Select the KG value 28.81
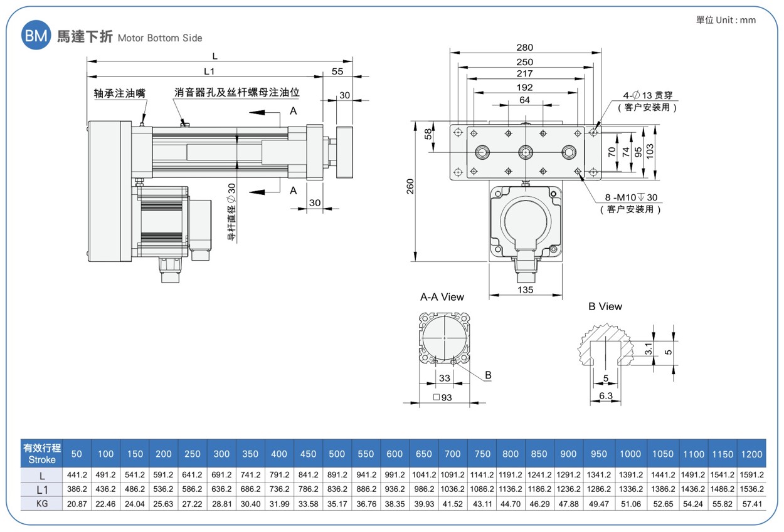This screenshot has width=784, height=532. (221, 503)
